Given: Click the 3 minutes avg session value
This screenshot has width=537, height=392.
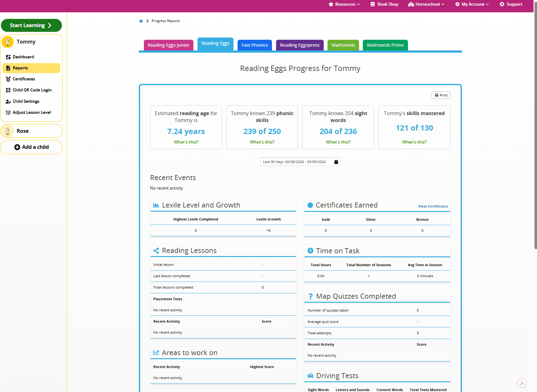Looking at the screenshot, I should pos(425,276).
